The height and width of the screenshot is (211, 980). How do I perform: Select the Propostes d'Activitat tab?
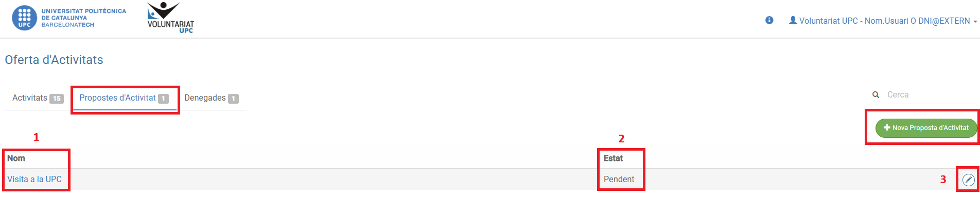pyautogui.click(x=118, y=98)
